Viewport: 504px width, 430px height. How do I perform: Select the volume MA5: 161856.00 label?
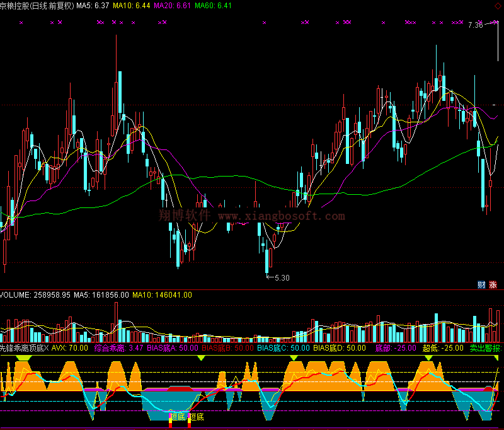click(101, 295)
